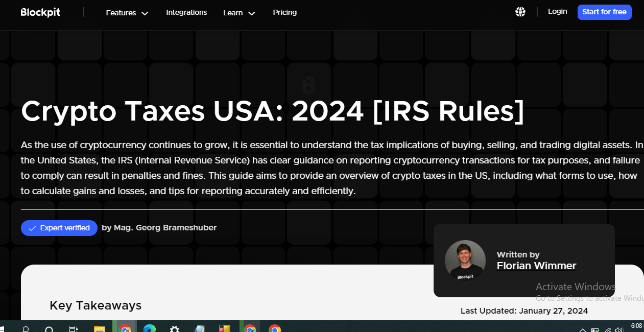Open Microsoft Edge from the taskbar
The image size is (644, 332).
pos(150,329)
